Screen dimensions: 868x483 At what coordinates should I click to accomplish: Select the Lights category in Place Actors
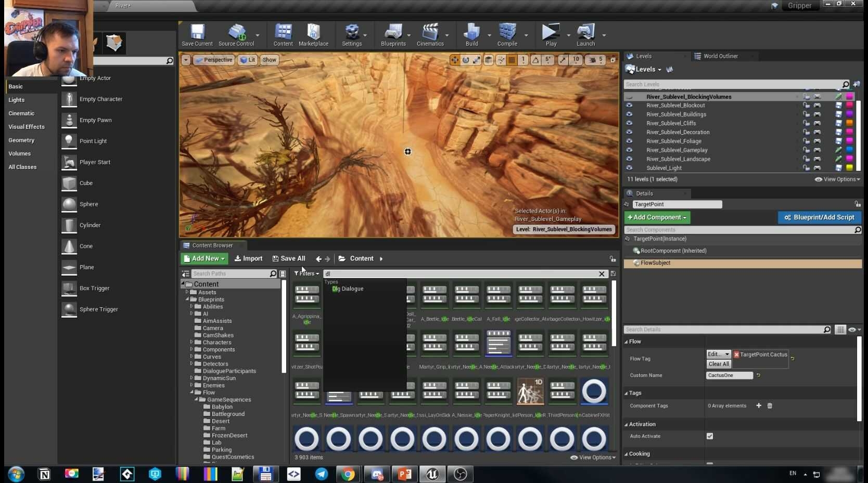[x=17, y=100]
